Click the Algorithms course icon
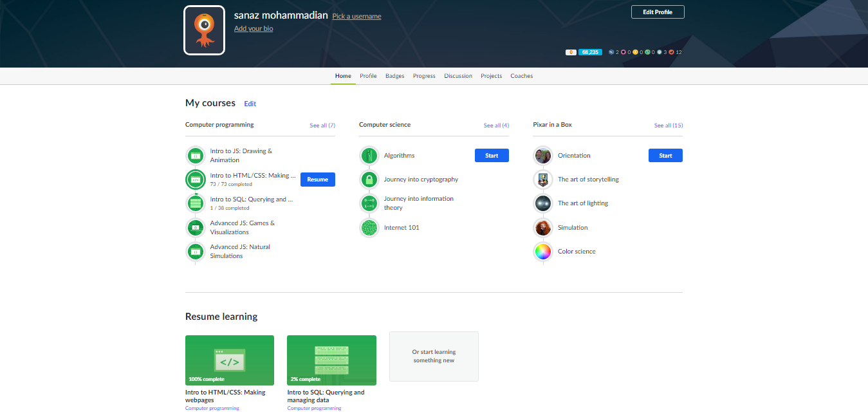 tap(369, 156)
